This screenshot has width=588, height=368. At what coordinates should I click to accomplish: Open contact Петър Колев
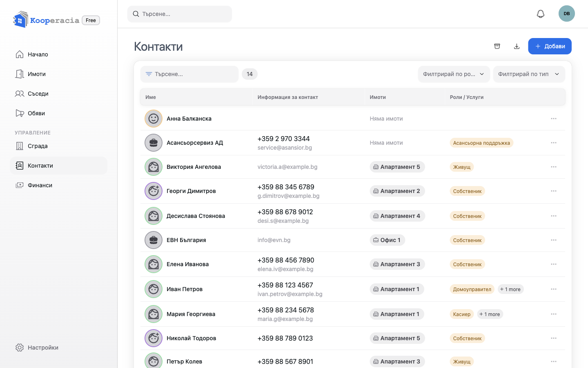tap(184, 361)
